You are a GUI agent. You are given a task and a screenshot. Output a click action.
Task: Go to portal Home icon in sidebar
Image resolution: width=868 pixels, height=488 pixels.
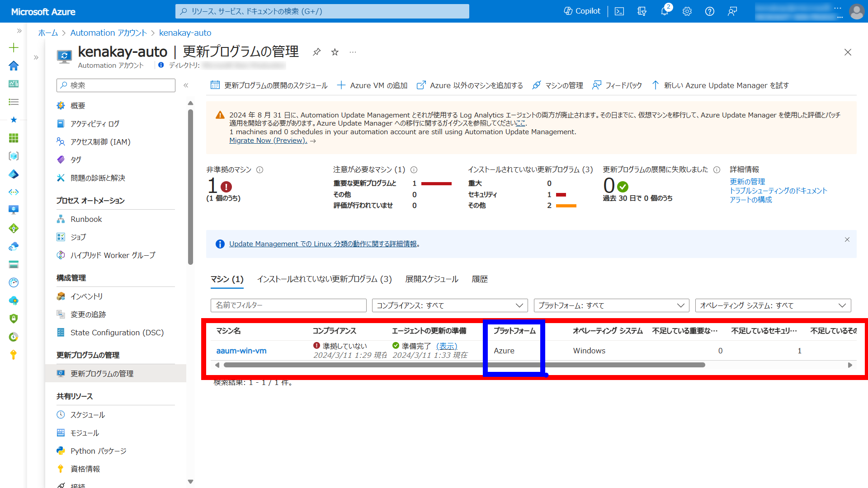(14, 66)
